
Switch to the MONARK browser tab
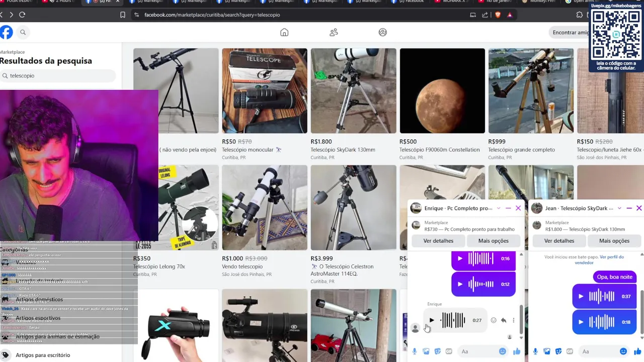tap(453, 2)
